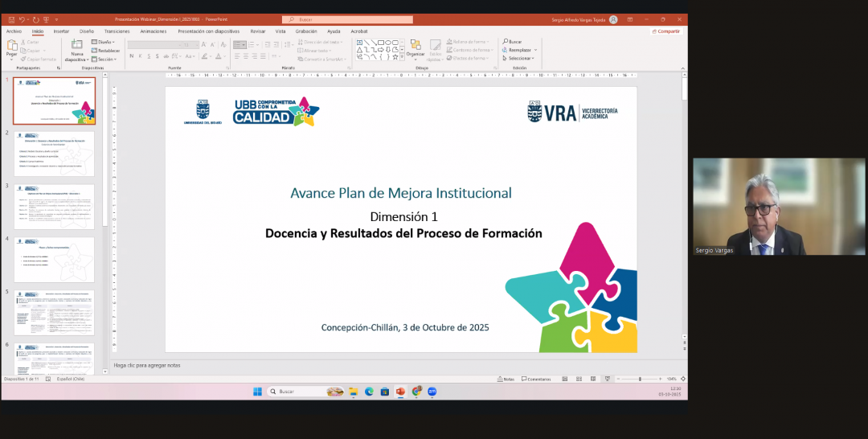Select the Rectangle shape
The image size is (868, 439).
(381, 43)
